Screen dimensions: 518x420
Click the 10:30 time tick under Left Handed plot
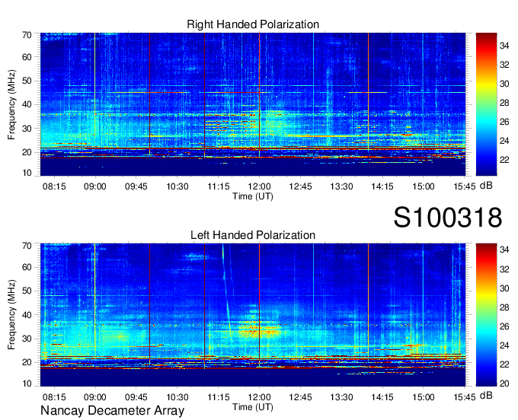pos(177,397)
